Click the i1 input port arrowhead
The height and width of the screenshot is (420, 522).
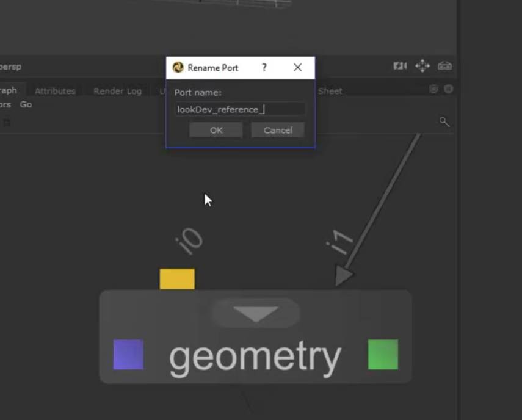click(344, 277)
